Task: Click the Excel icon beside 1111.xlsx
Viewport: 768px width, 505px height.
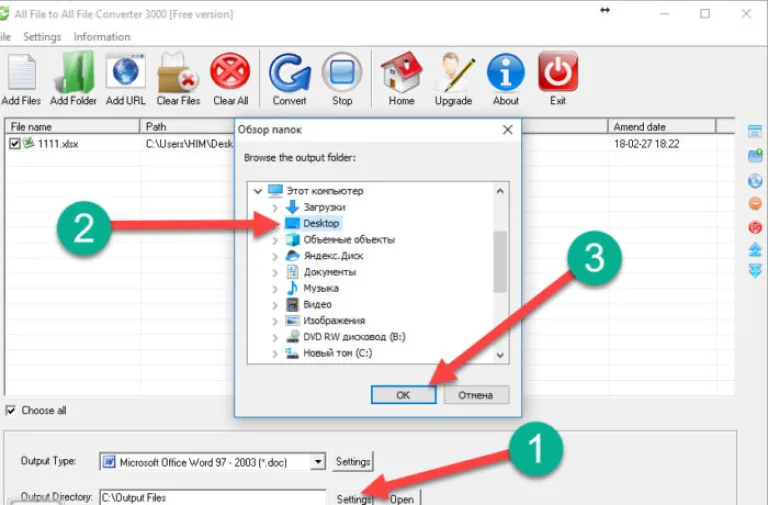Action: click(x=29, y=143)
